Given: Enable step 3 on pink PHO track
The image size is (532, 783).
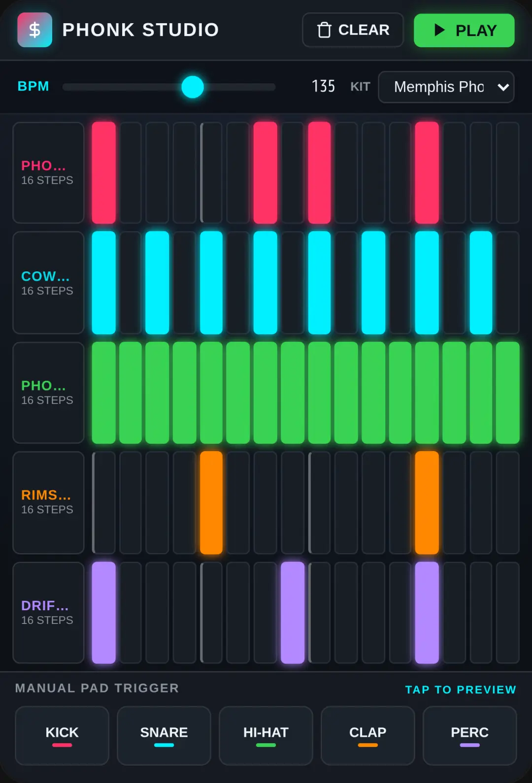Looking at the screenshot, I should click(157, 173).
